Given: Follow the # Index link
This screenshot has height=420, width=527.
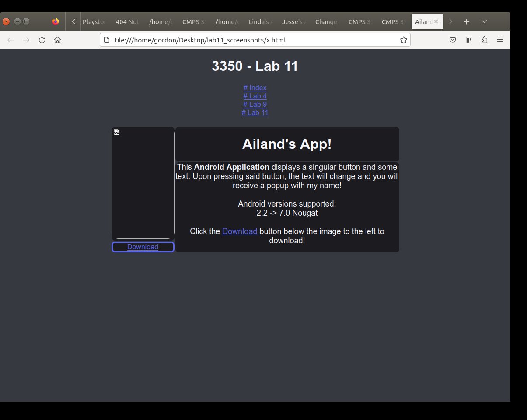Looking at the screenshot, I should pos(255,87).
